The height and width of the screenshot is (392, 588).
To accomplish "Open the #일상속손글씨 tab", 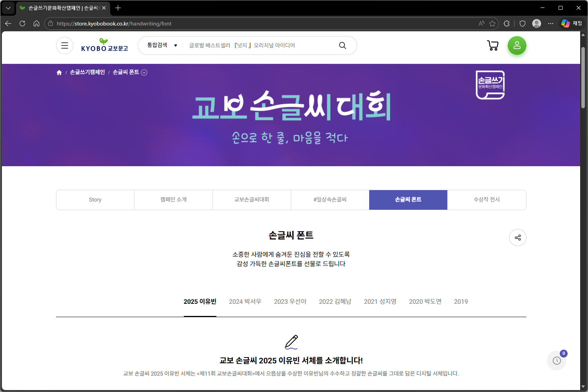I will tap(330, 200).
